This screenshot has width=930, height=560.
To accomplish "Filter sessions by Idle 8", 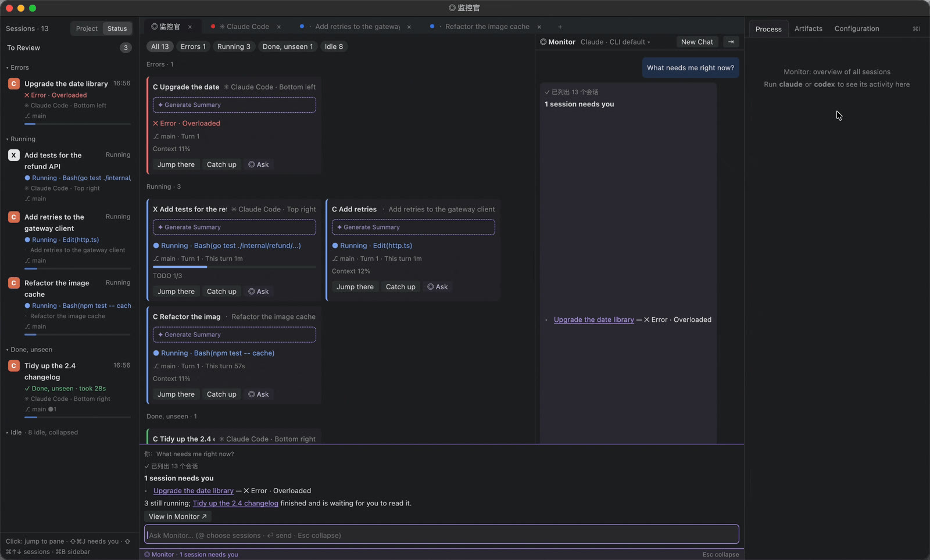I will [334, 46].
